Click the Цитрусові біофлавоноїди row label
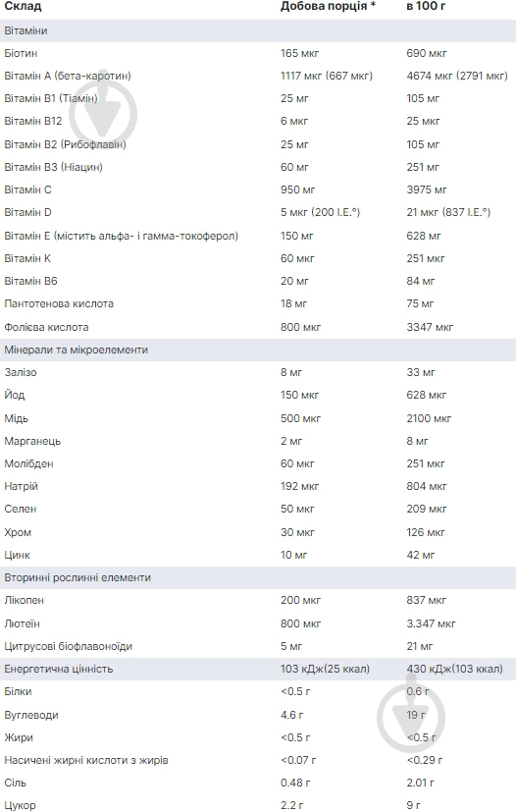This screenshot has width=516, height=812. [x=69, y=646]
